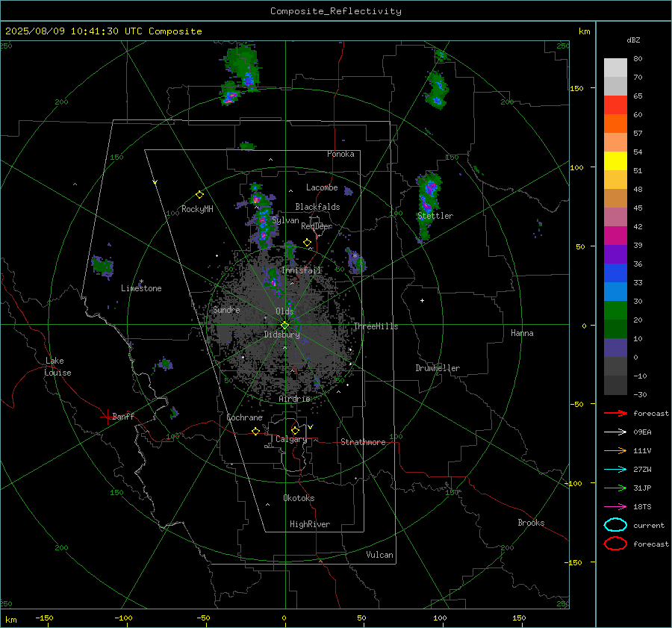
Task: Click the Composite_Reflectivity title
Action: (335, 11)
